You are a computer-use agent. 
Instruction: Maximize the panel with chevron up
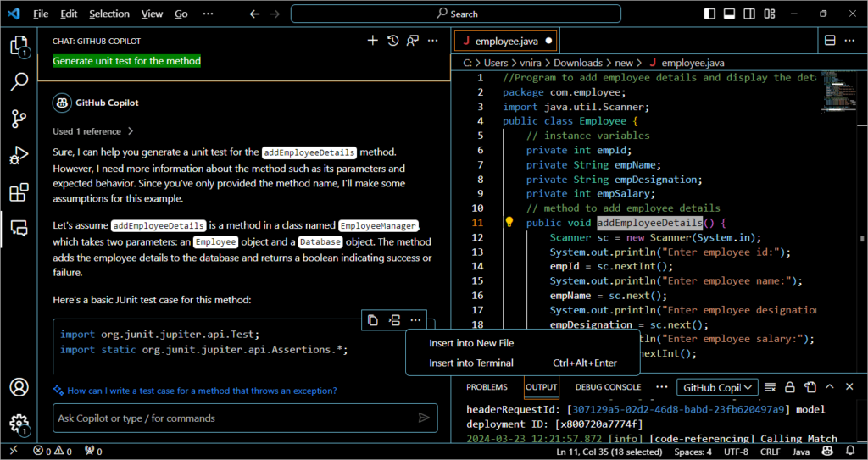pos(830,387)
